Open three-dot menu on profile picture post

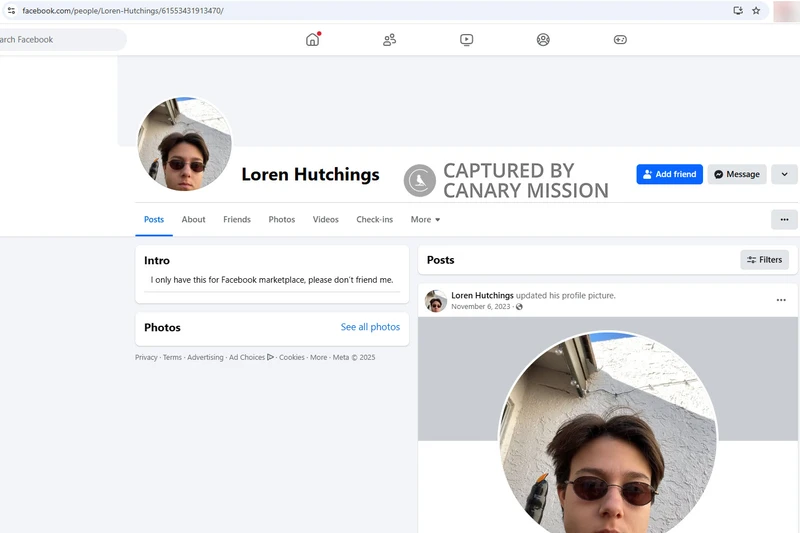781,300
